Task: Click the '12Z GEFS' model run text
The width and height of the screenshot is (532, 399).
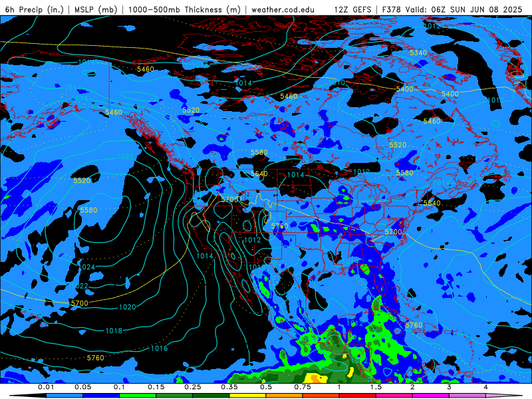Action: (352, 9)
